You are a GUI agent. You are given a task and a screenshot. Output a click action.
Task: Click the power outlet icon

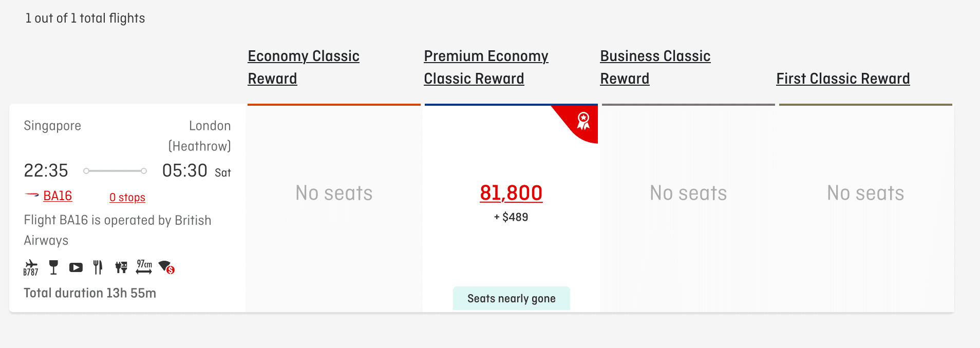click(121, 267)
